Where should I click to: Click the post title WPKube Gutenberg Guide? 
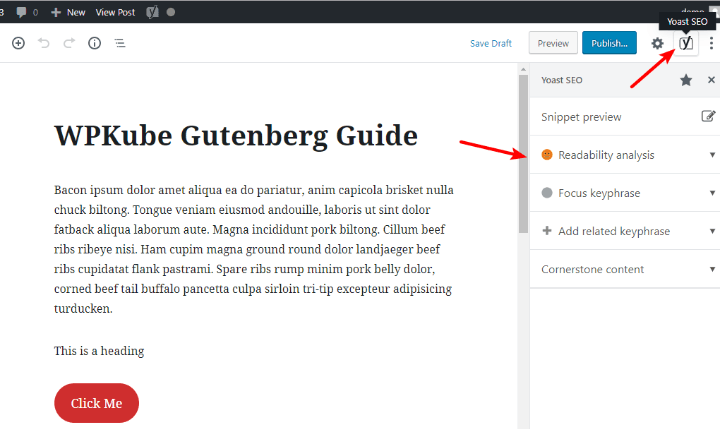click(236, 136)
